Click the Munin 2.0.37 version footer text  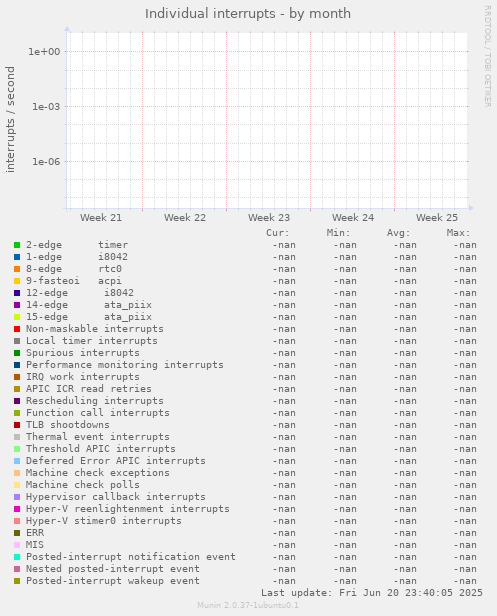(248, 605)
